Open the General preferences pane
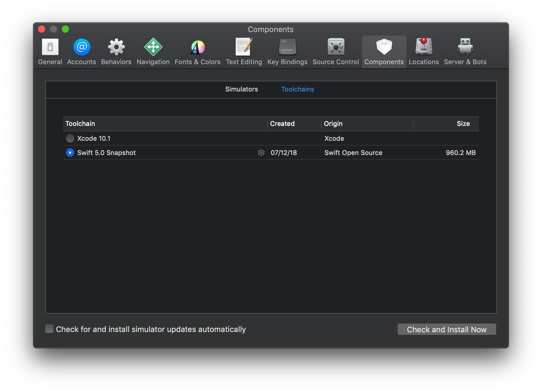The image size is (542, 392). point(50,52)
